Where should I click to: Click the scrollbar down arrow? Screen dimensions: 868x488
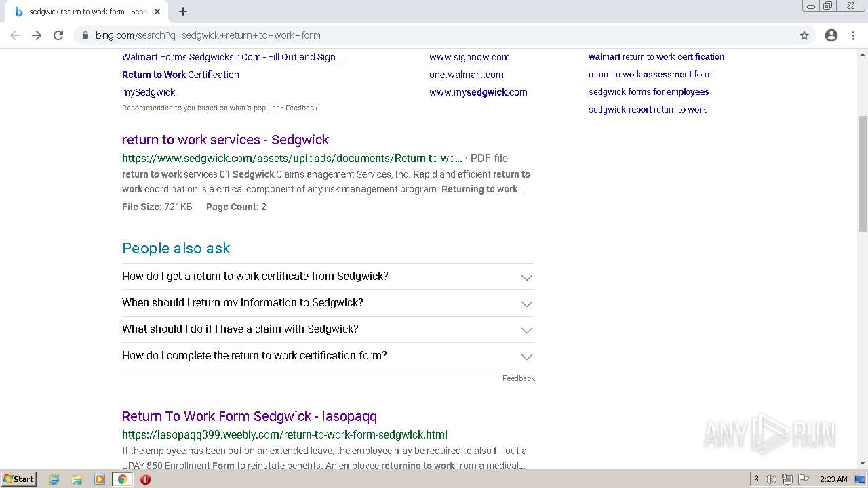pyautogui.click(x=863, y=464)
